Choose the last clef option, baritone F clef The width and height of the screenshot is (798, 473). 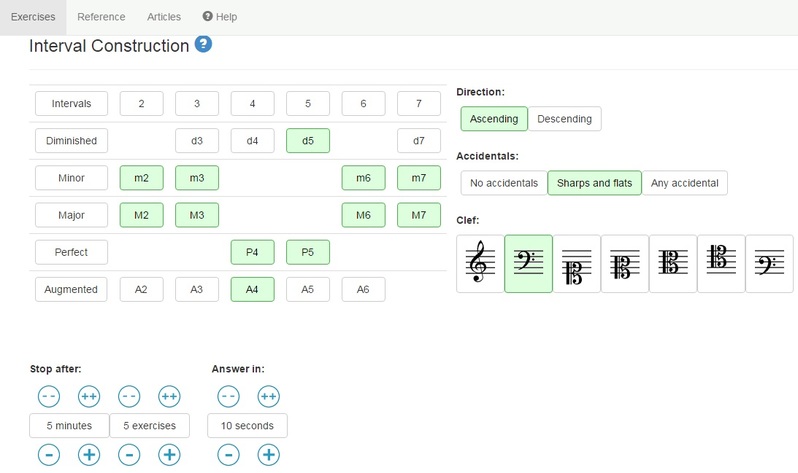coord(769,264)
